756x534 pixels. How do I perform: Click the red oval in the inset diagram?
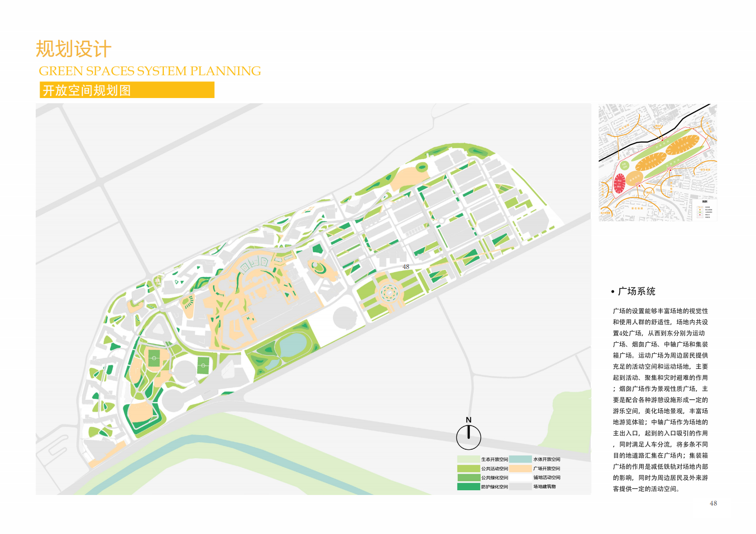619,183
